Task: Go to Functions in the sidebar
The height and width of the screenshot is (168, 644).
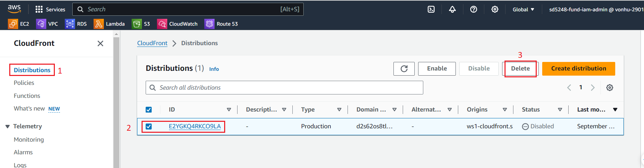Action: (27, 96)
